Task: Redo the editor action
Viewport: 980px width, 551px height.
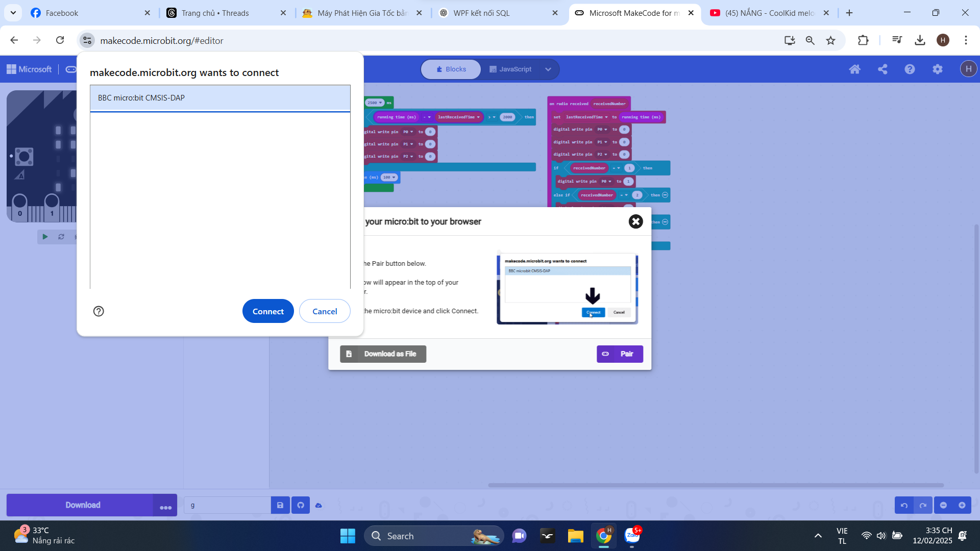Action: pos(923,505)
